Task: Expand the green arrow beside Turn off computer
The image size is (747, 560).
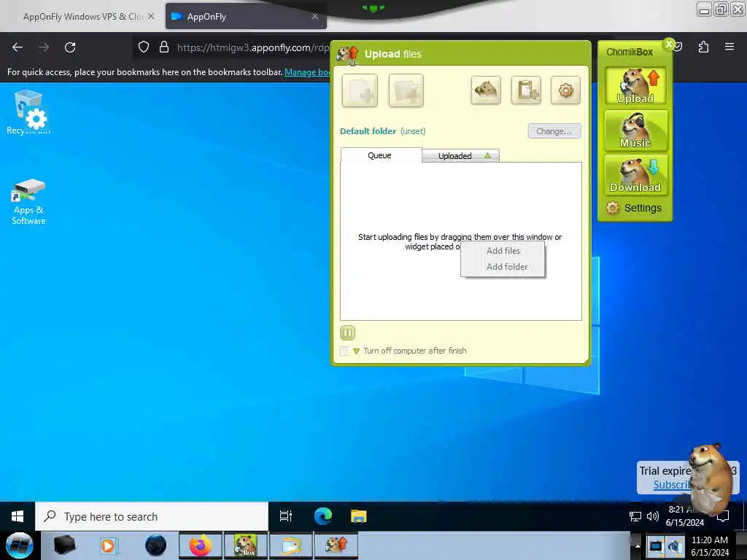Action: [356, 351]
